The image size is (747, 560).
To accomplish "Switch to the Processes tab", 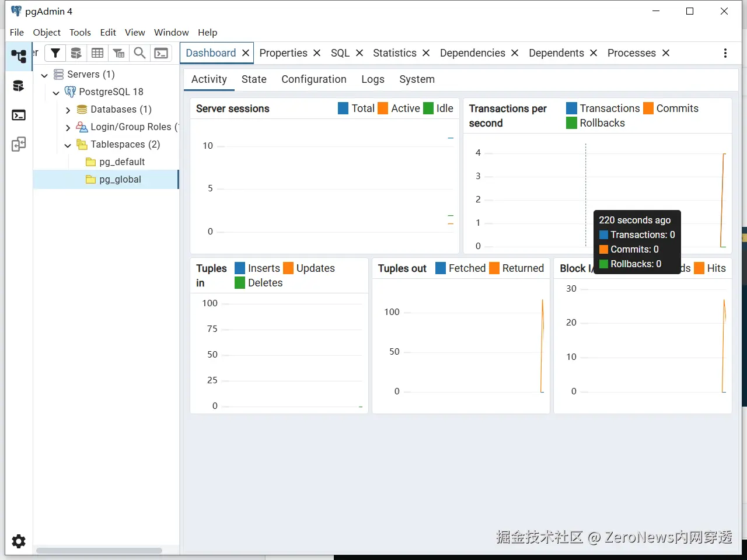I will (631, 53).
